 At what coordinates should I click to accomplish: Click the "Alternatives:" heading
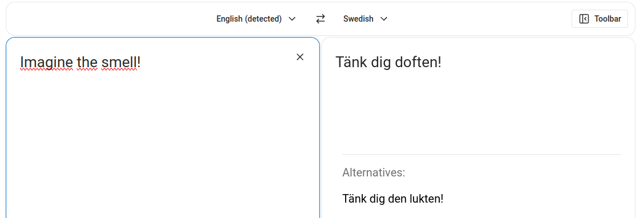coord(374,172)
